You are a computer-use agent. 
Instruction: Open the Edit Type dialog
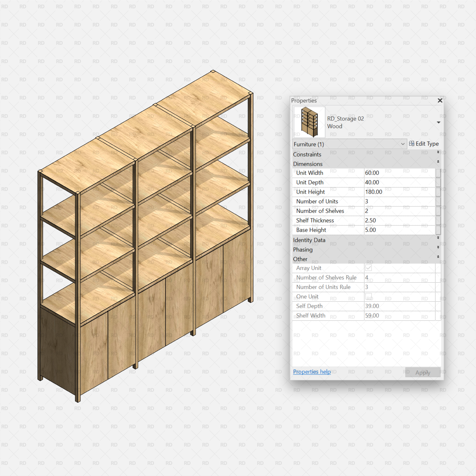[427, 143]
